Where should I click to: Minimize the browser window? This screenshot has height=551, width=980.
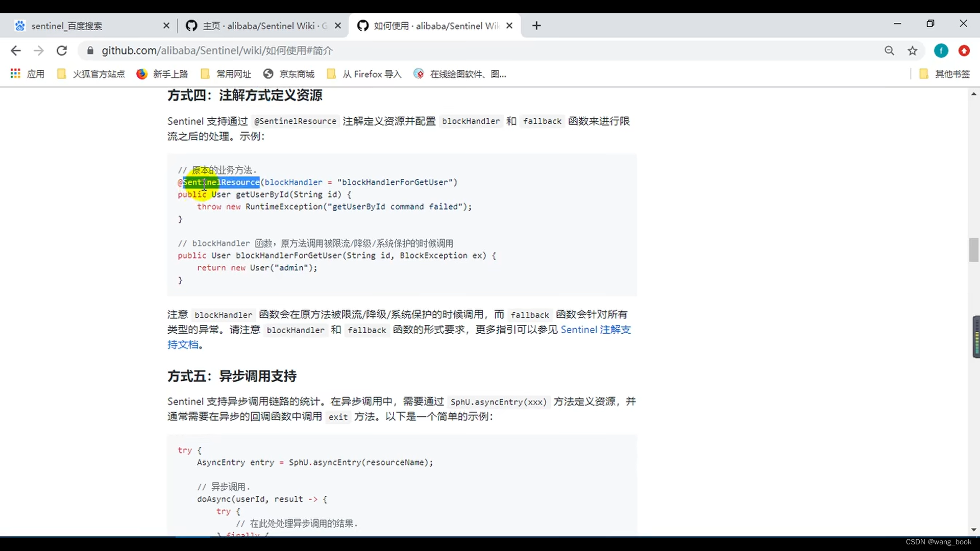point(897,23)
